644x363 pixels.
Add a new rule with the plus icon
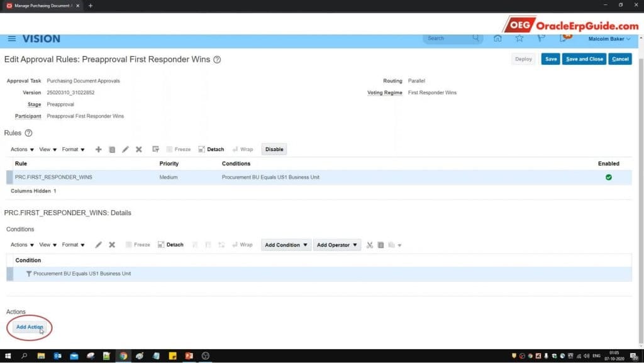[x=98, y=149]
